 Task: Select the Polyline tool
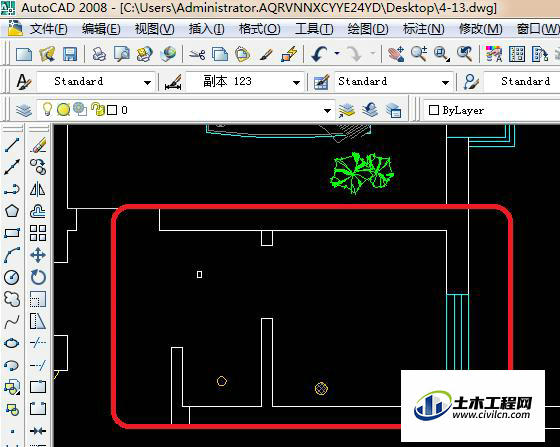click(x=12, y=189)
